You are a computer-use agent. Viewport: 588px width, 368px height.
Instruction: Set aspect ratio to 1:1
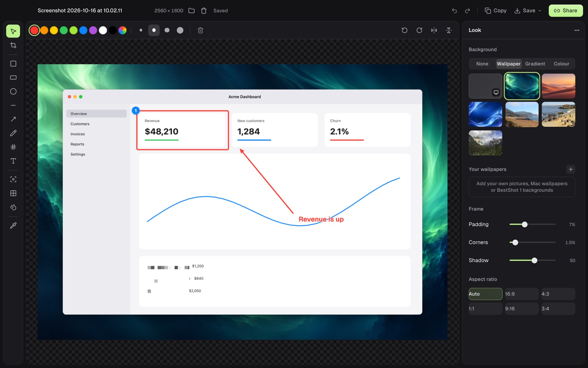tap(485, 309)
